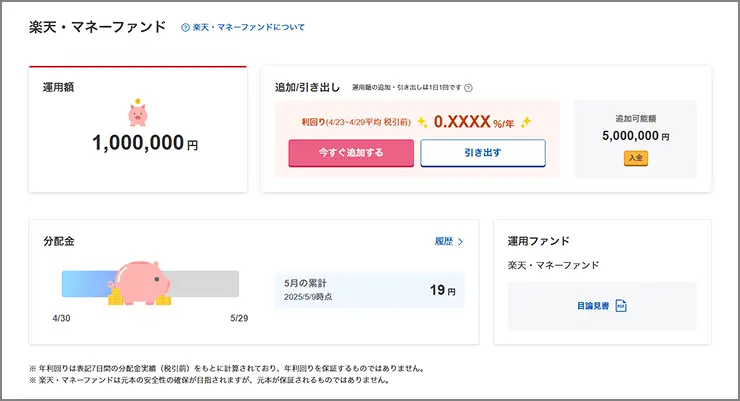The image size is (740, 401).
Task: Click the piggy bank icon in 運用額 card
Action: (x=138, y=113)
